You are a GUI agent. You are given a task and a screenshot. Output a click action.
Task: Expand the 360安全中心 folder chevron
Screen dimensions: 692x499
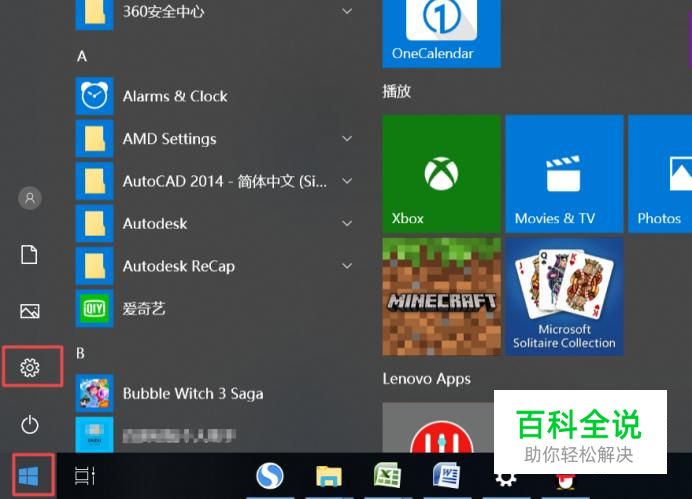click(x=347, y=11)
